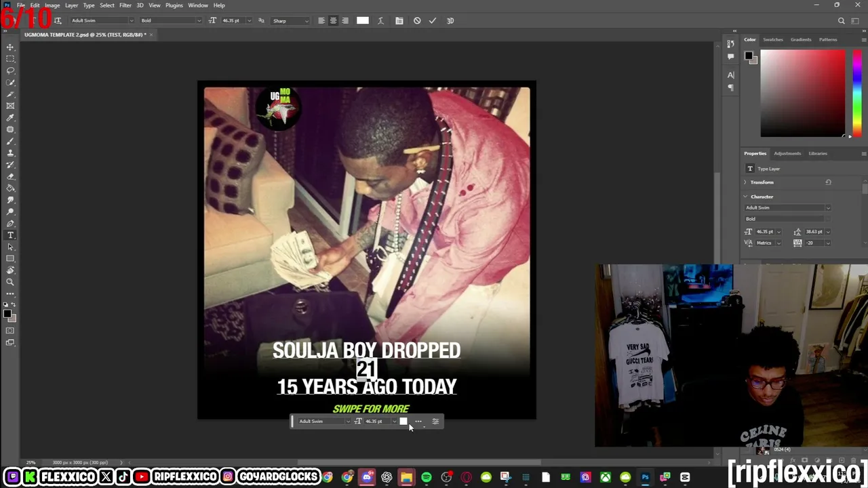This screenshot has width=868, height=488.
Task: Click the foreground color swatch in the toolbar
Action: (7, 312)
